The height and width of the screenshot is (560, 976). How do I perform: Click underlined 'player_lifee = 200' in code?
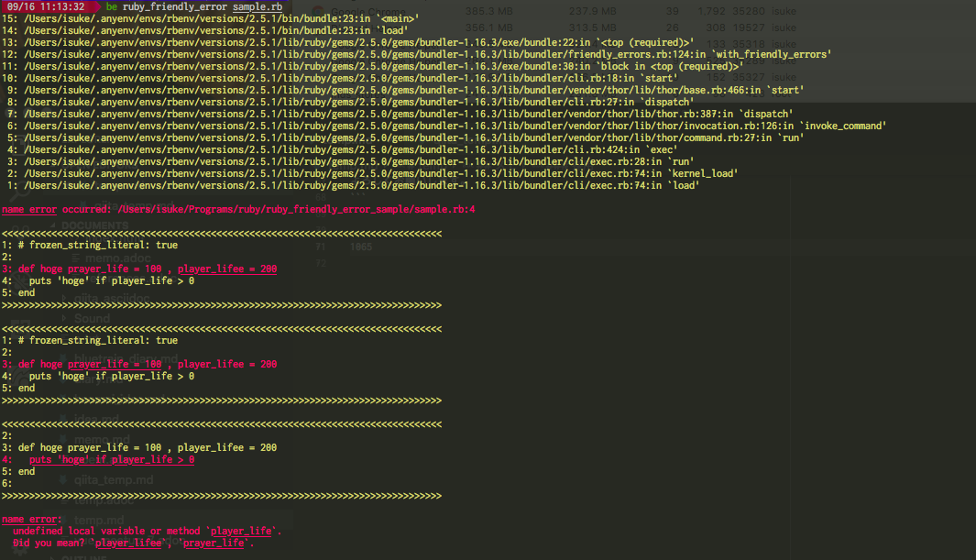pyautogui.click(x=227, y=269)
